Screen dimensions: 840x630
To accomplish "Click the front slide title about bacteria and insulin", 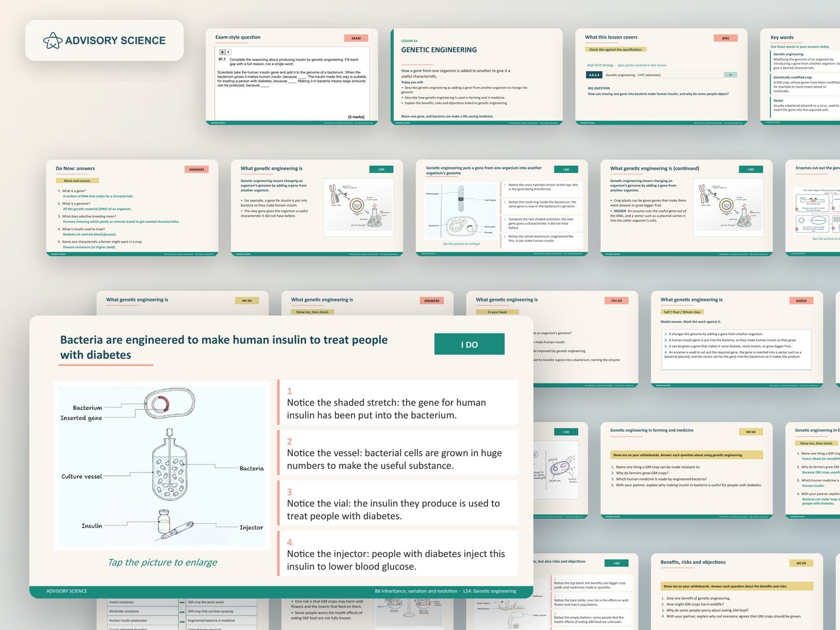I will point(224,347).
